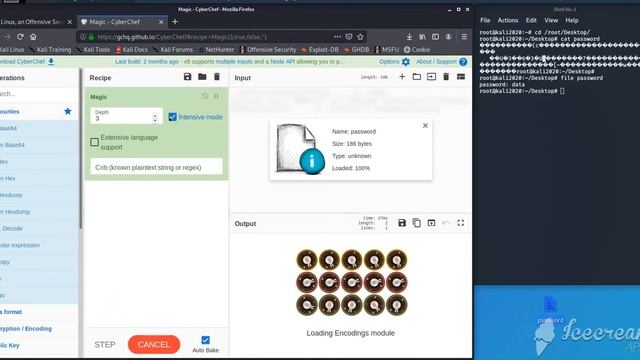The image size is (640, 360).
Task: Expand the Encryption / Encoding category
Action: pyautogui.click(x=39, y=329)
